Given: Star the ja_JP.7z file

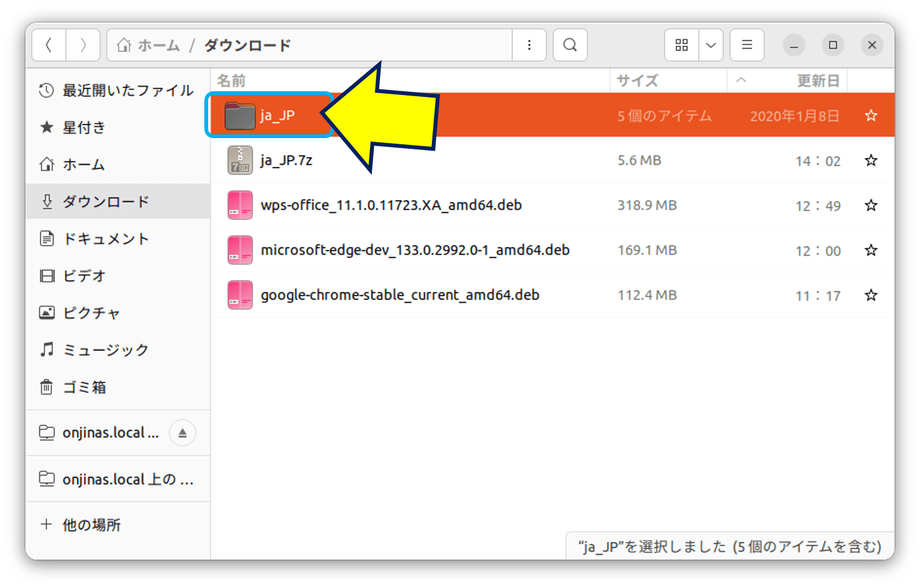Looking at the screenshot, I should (871, 161).
